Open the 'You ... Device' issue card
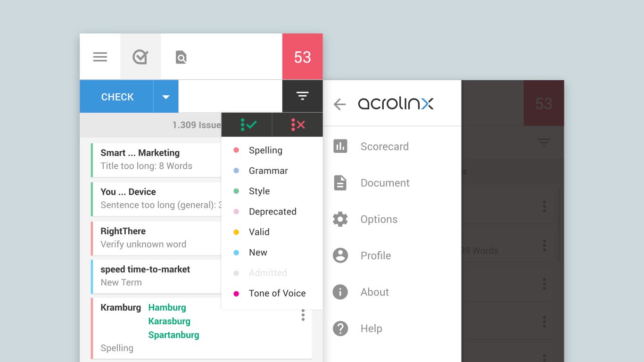The width and height of the screenshot is (644, 362). click(156, 199)
